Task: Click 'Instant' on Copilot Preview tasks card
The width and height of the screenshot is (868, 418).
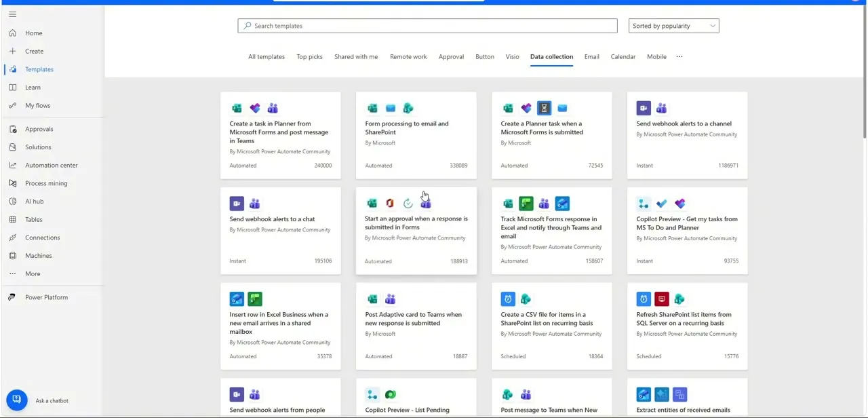Action: 644,261
